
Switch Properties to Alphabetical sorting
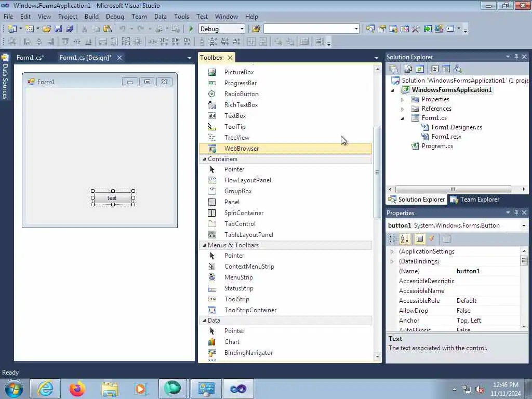click(x=404, y=239)
